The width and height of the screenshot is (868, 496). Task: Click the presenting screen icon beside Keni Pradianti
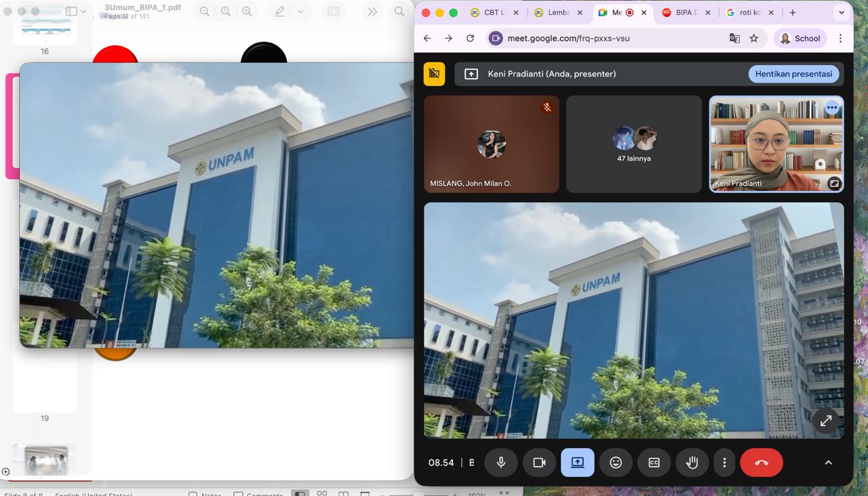coord(471,74)
